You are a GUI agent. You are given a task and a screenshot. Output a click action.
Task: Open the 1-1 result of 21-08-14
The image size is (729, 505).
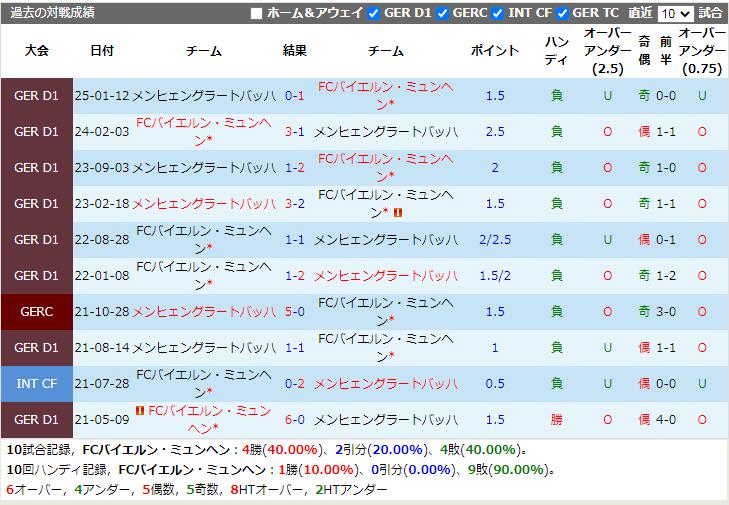[x=295, y=348]
